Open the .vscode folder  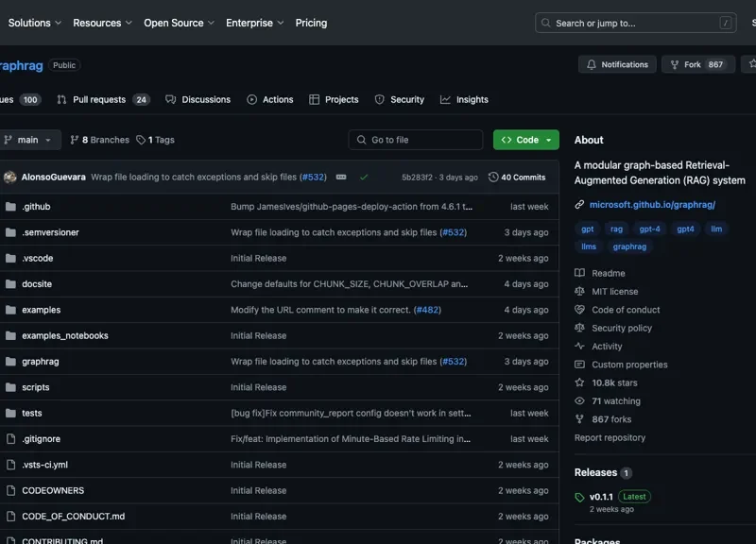pyautogui.click(x=38, y=258)
